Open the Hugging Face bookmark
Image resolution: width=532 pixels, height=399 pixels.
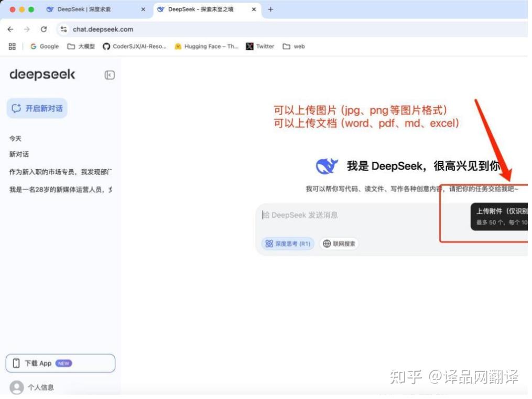point(207,47)
